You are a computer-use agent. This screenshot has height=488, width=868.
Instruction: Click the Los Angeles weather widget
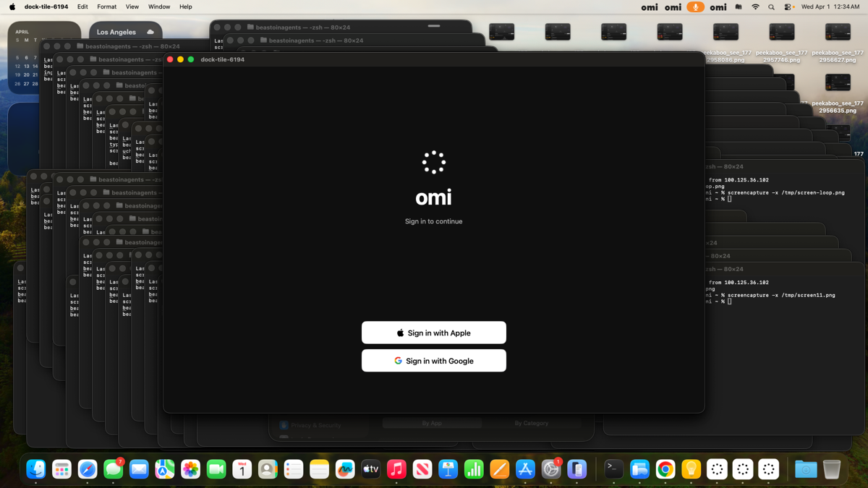click(x=125, y=32)
